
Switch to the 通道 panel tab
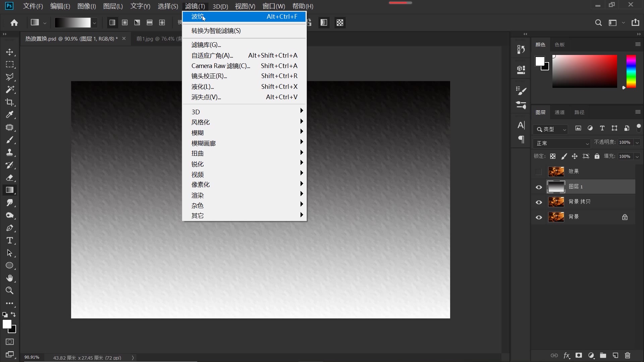[559, 112]
